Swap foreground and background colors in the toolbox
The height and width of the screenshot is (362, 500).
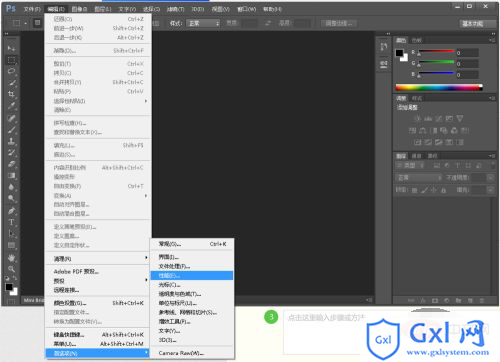[15, 278]
